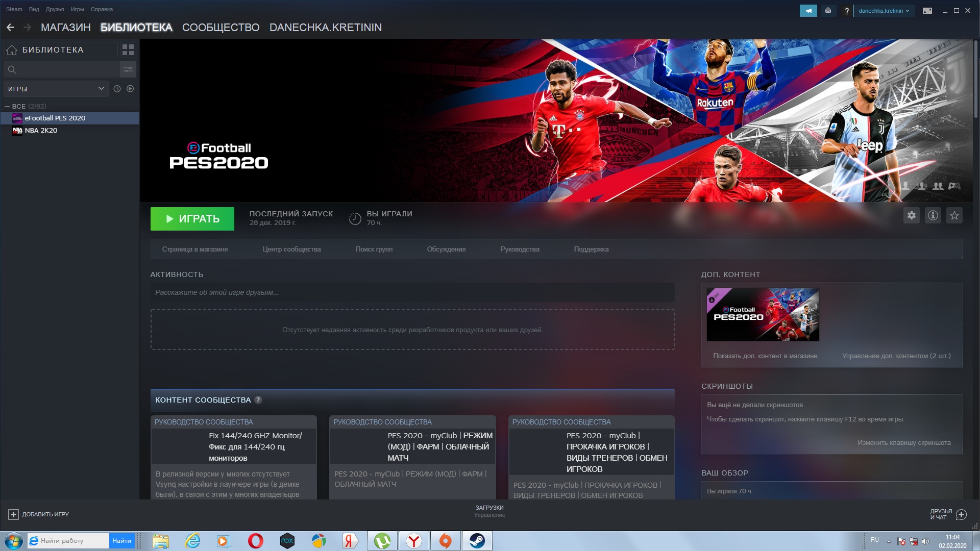
Task: Click the Найти button in taskbar search
Action: [121, 541]
